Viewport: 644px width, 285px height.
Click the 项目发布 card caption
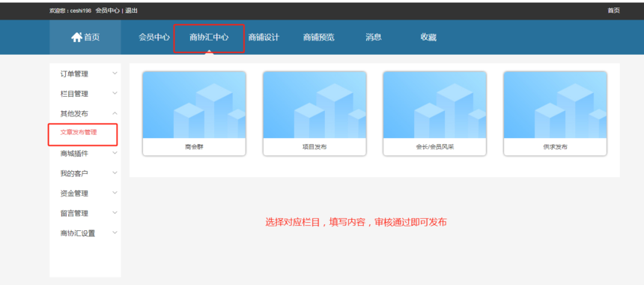[315, 147]
